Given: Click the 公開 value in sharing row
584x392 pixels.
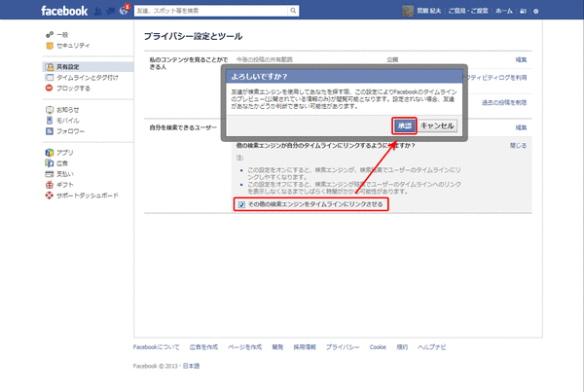Looking at the screenshot, I should (x=392, y=59).
